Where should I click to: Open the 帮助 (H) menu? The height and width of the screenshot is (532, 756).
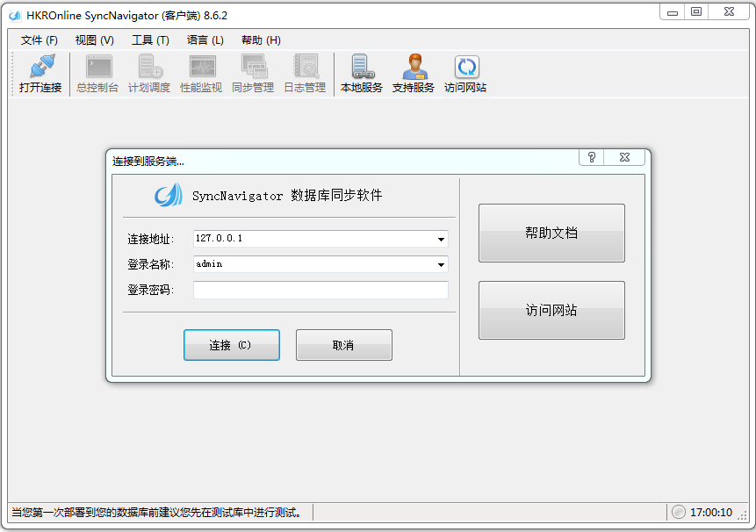261,40
